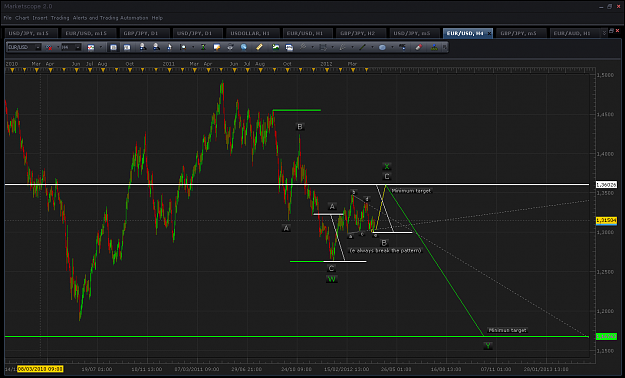This screenshot has width=625, height=378.
Task: Click the first person-shaped toolbar icon
Action: click(x=143, y=47)
